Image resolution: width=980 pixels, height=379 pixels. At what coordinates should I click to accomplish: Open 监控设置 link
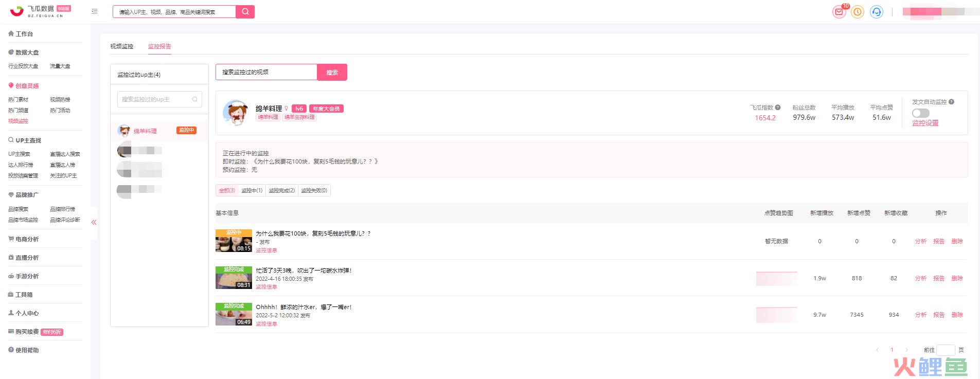(x=925, y=123)
